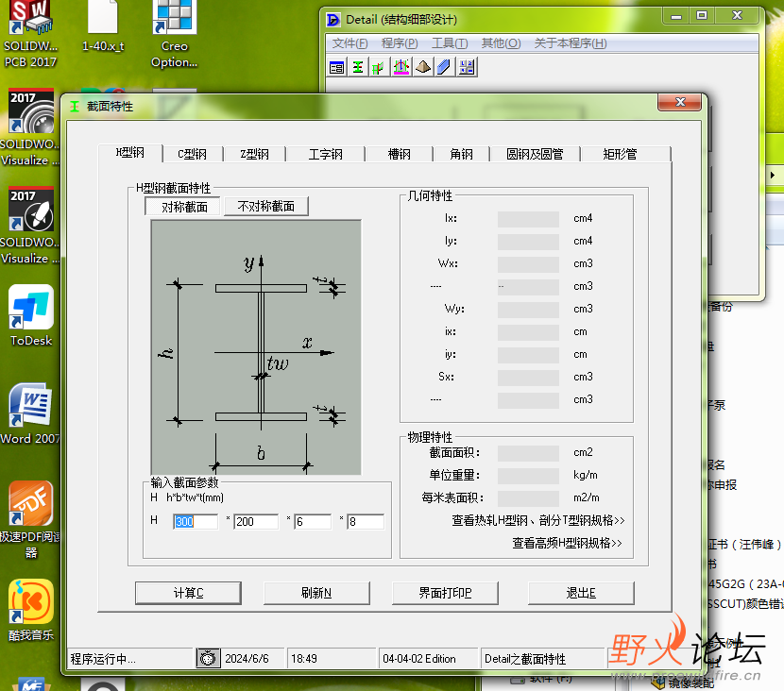Screen dimensions: 784x691
Task: Select the 对称截面 toggle button
Action: click(184, 207)
